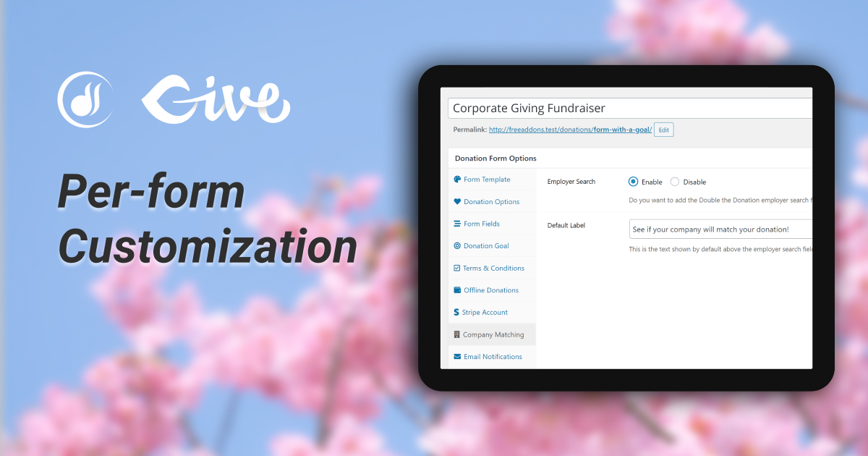The width and height of the screenshot is (868, 456).
Task: Open the Donation Options tab
Action: (493, 202)
